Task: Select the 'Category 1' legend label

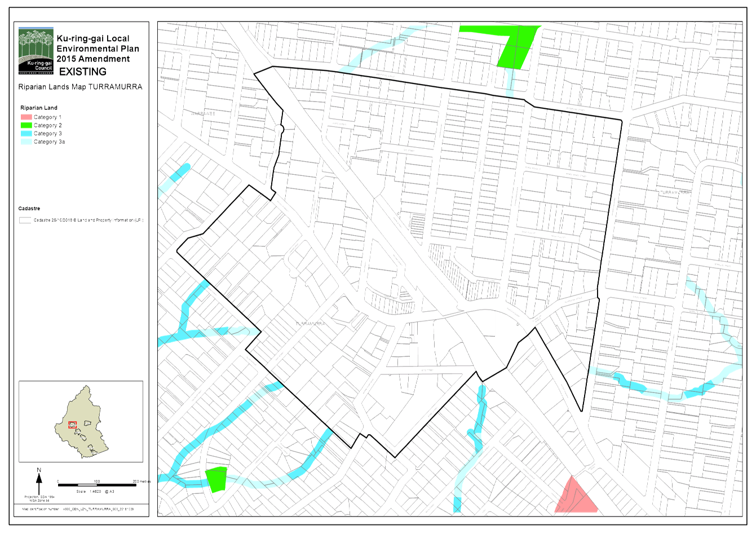Action: (x=47, y=117)
